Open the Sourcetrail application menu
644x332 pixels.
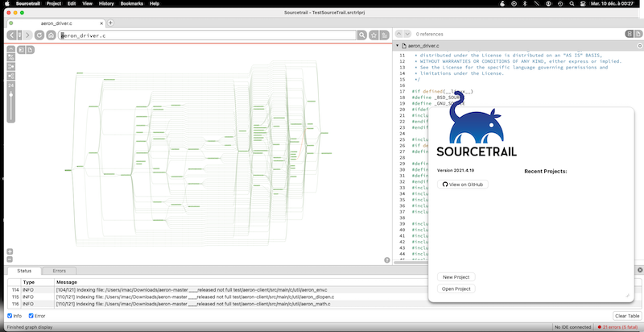click(28, 3)
